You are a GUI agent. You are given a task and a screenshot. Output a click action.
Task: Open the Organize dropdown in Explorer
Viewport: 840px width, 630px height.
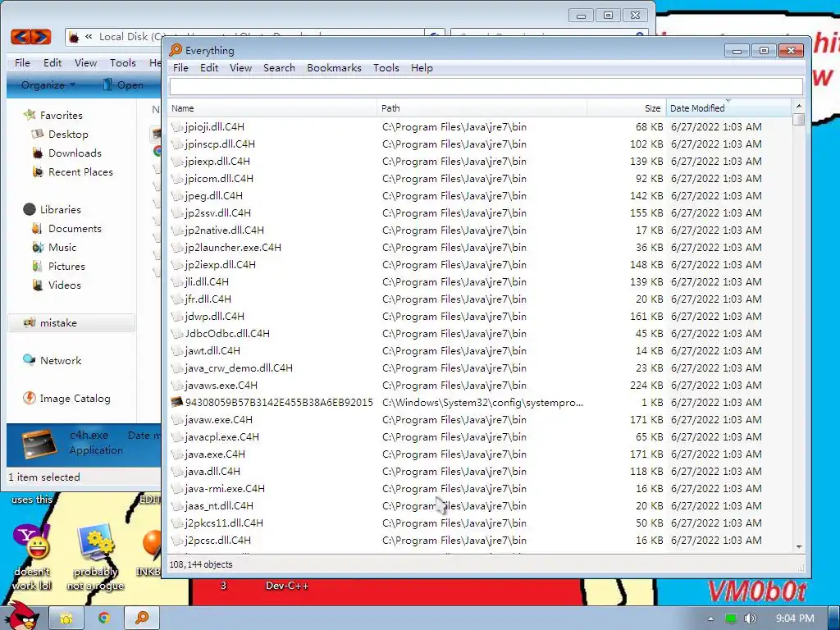pos(48,85)
